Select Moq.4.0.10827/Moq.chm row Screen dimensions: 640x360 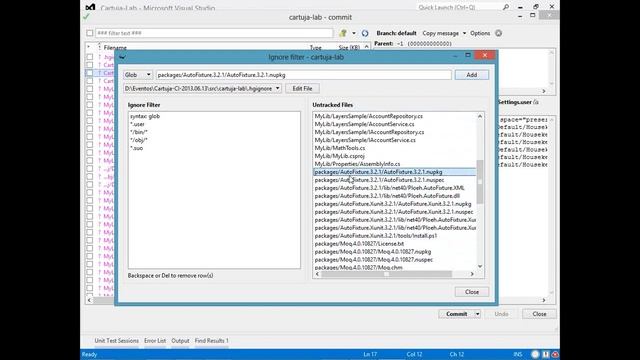pos(358,267)
